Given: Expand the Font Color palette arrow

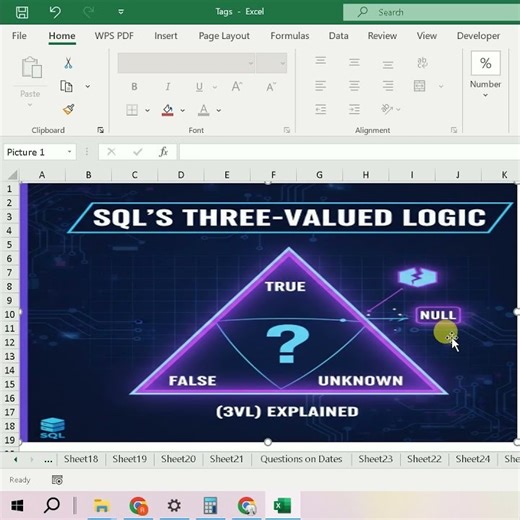Looking at the screenshot, I should 219,110.
